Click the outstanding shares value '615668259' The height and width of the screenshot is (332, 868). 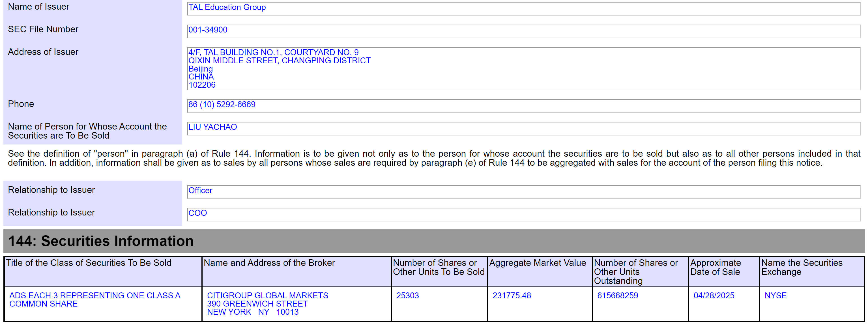(x=618, y=295)
